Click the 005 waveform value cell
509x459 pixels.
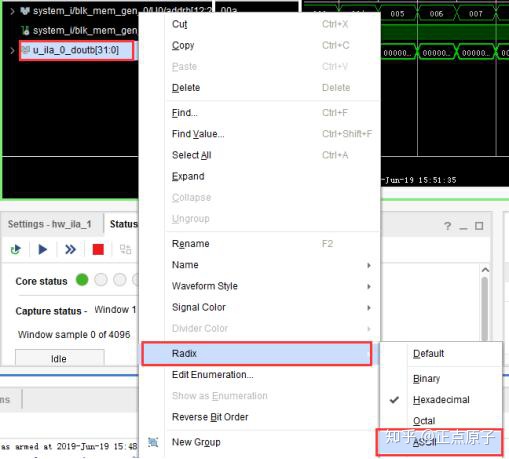coord(397,14)
